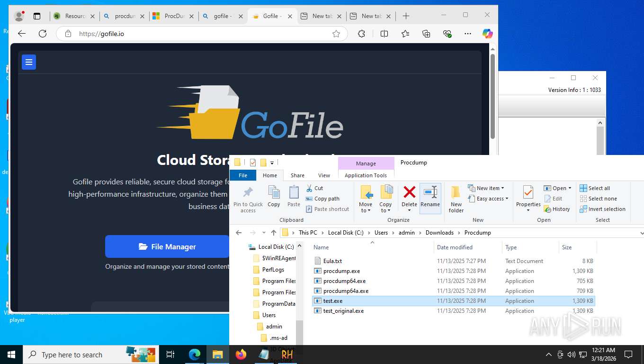
Task: Open the Easy access dropdown
Action: coord(488,199)
